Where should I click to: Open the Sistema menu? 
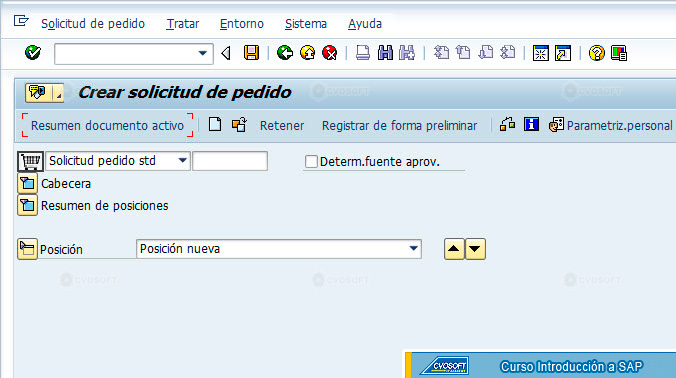pos(306,24)
